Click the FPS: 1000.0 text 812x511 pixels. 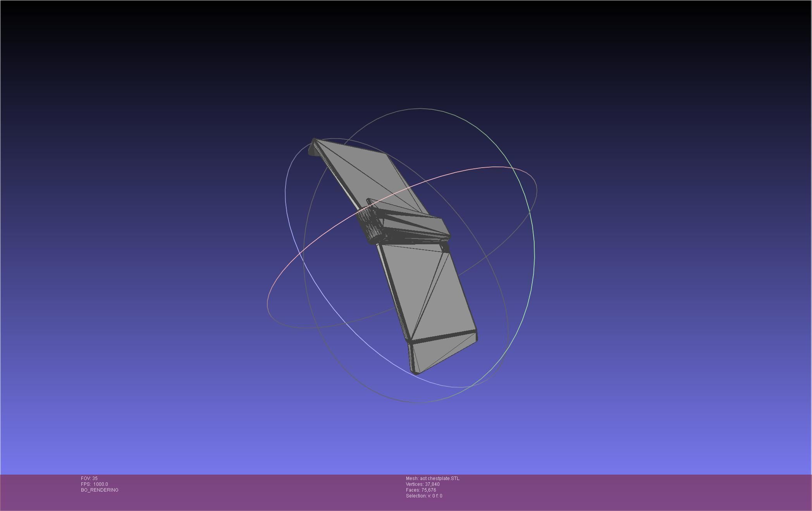(x=95, y=484)
